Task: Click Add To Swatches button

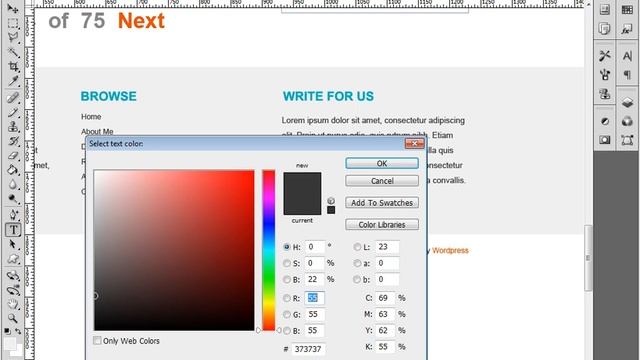Action: [382, 203]
